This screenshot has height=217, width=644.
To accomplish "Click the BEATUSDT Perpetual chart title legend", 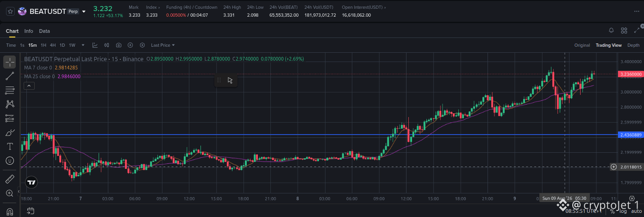I will [83, 59].
